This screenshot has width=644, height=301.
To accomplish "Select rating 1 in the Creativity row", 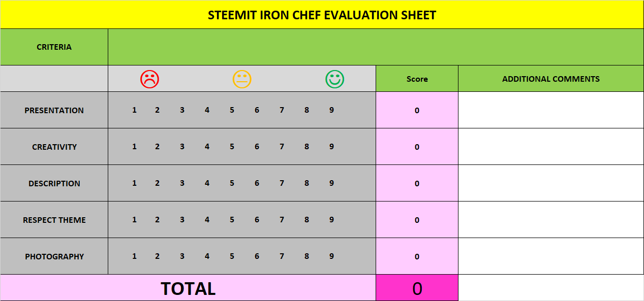I will click(134, 147).
